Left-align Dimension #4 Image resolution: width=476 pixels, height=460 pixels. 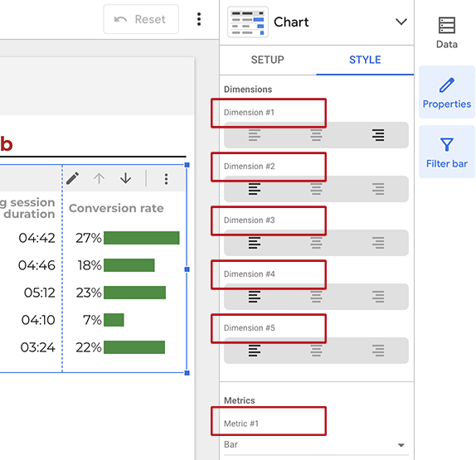coord(255,297)
